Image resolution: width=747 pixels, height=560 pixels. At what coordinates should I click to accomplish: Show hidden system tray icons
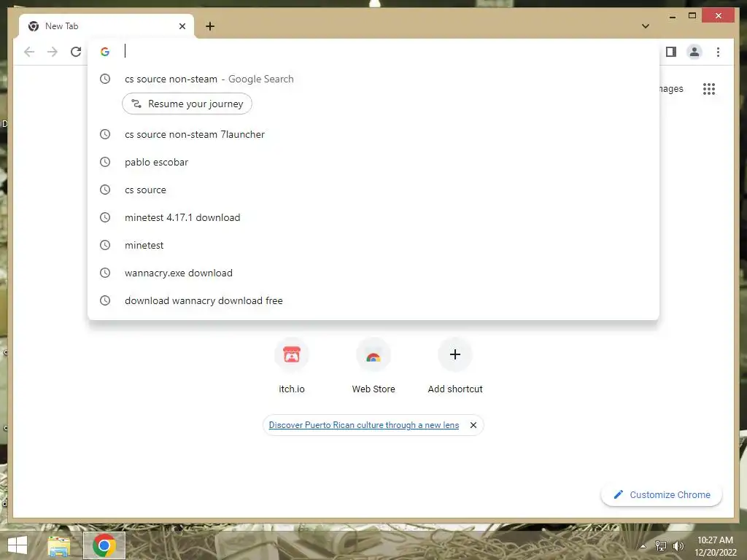click(643, 546)
